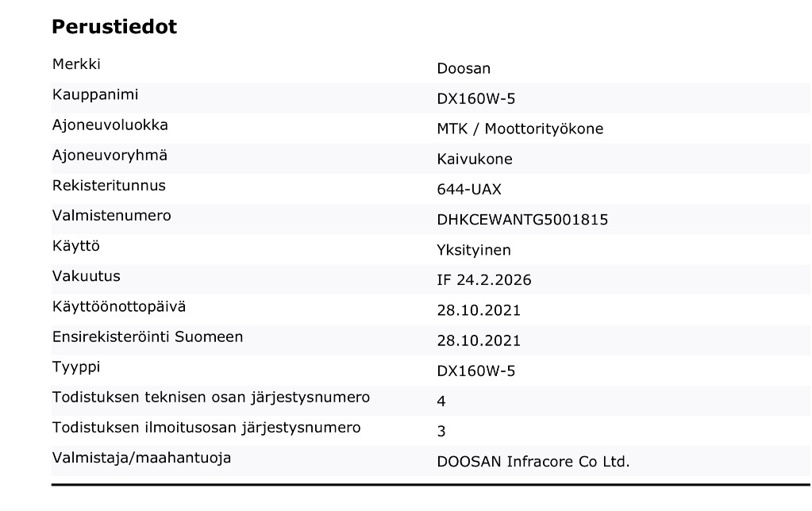Click the Ajoneuvoryhmä label
Viewport: 812px width, 511px height.
coord(110,156)
